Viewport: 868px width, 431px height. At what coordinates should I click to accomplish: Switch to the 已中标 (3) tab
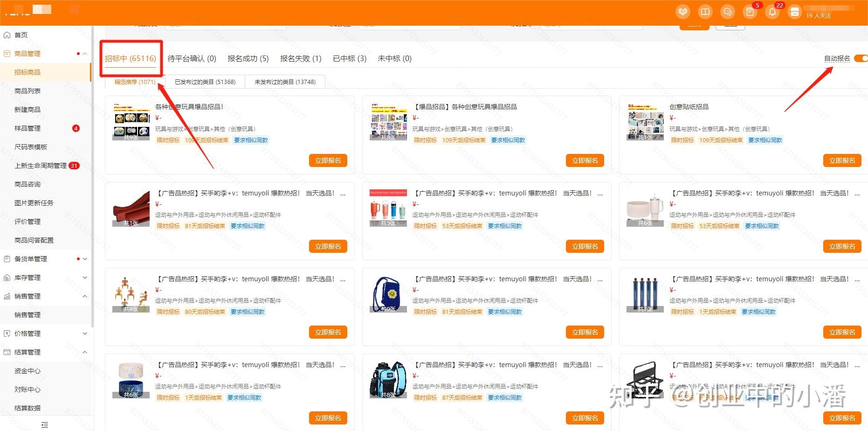(x=350, y=58)
